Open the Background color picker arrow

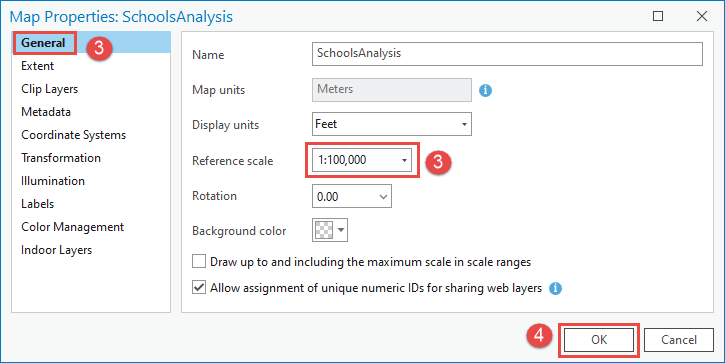(x=341, y=230)
